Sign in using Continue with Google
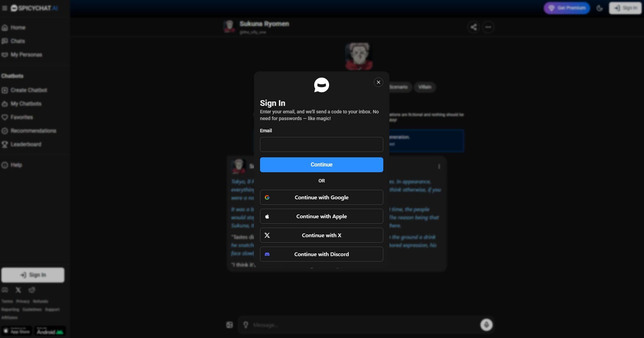The width and height of the screenshot is (644, 338). coord(321,197)
